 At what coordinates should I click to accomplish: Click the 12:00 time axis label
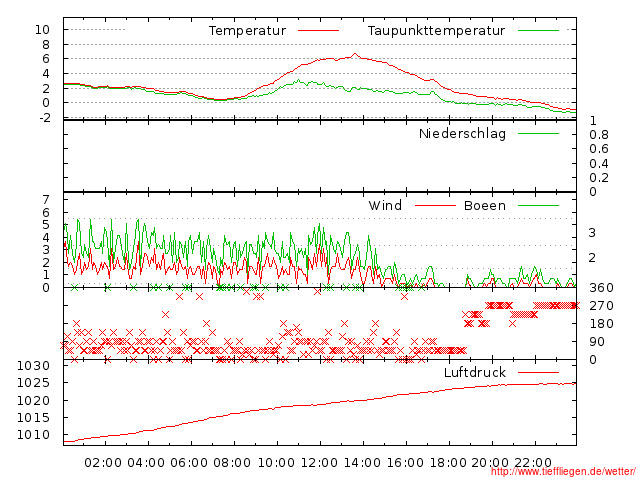319,463
